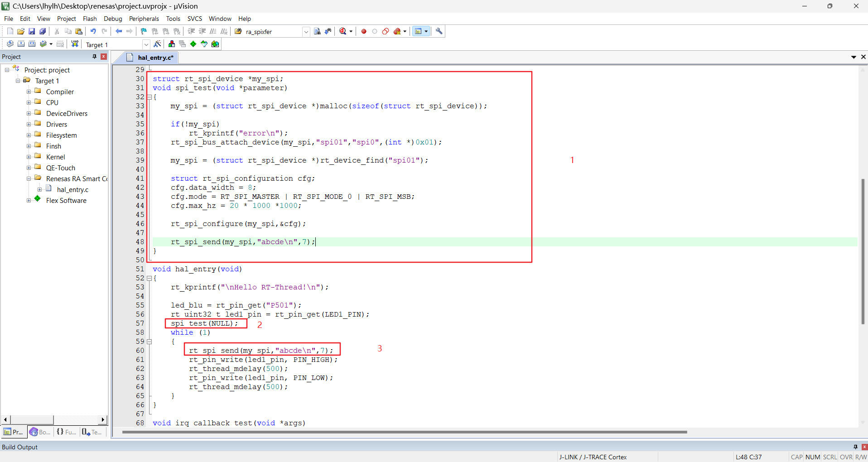868x462 pixels.
Task: Translate the current file
Action: [x=10, y=44]
